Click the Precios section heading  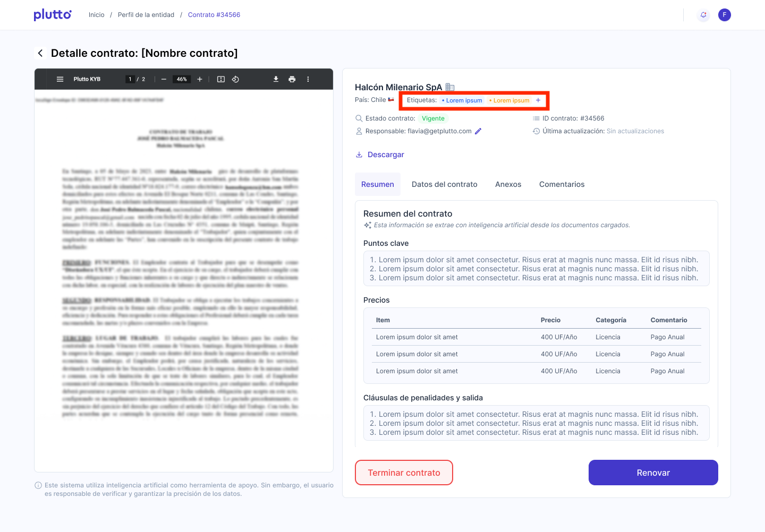(x=377, y=300)
